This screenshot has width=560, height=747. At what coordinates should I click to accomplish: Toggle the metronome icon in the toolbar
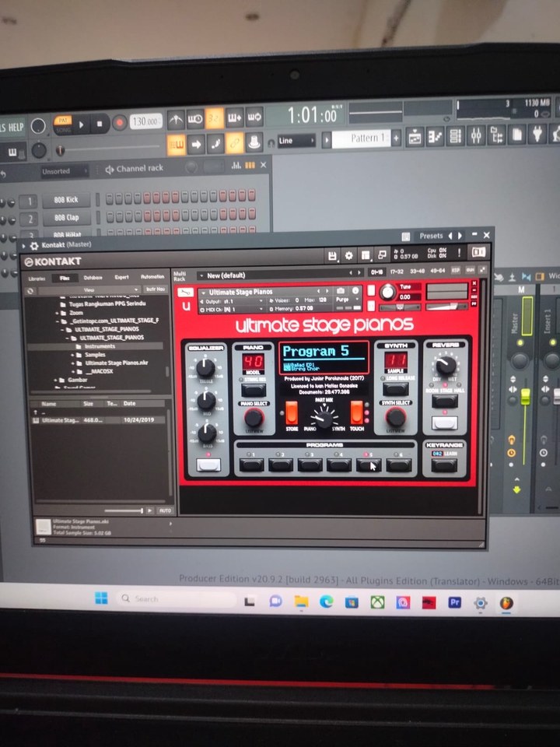pos(176,120)
